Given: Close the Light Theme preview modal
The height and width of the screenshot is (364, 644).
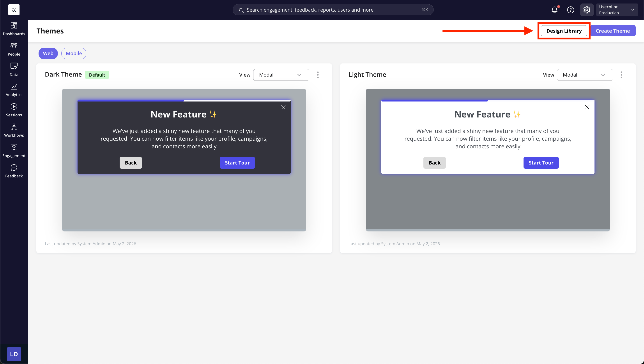Looking at the screenshot, I should tap(587, 107).
